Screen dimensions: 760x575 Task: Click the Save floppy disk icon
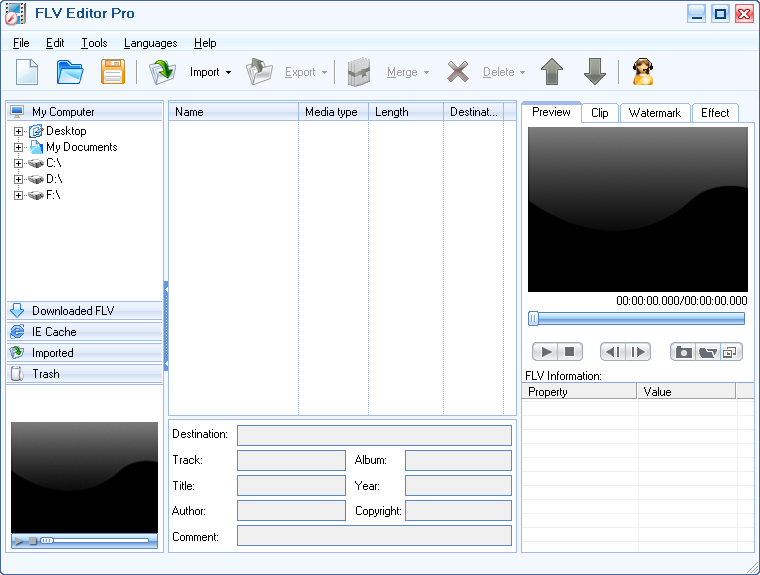point(113,72)
